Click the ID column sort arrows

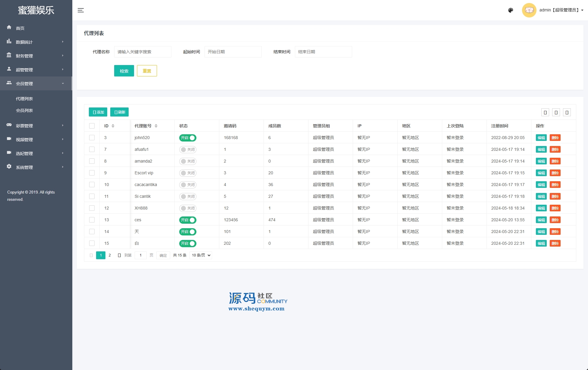pos(113,126)
